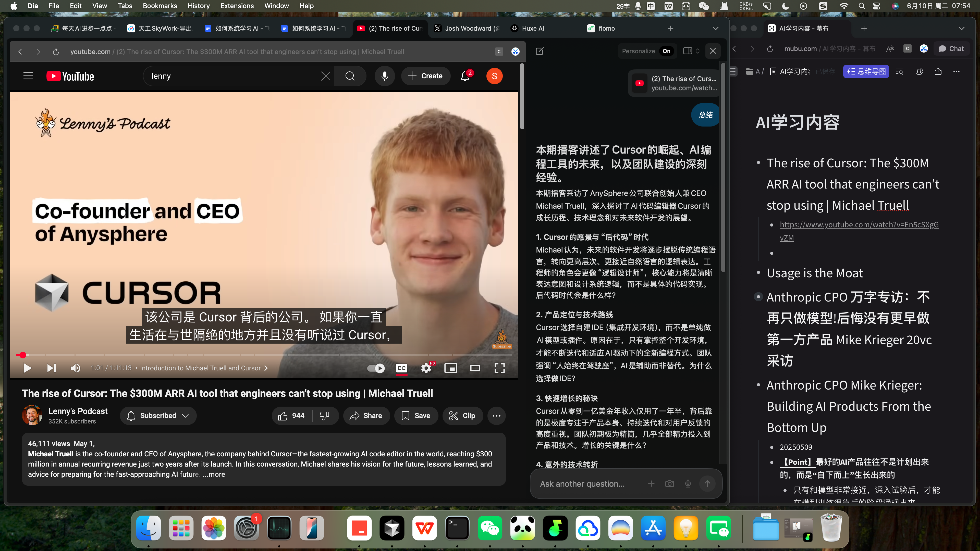Toggle video autoplay switch
980x551 pixels.
click(x=376, y=368)
